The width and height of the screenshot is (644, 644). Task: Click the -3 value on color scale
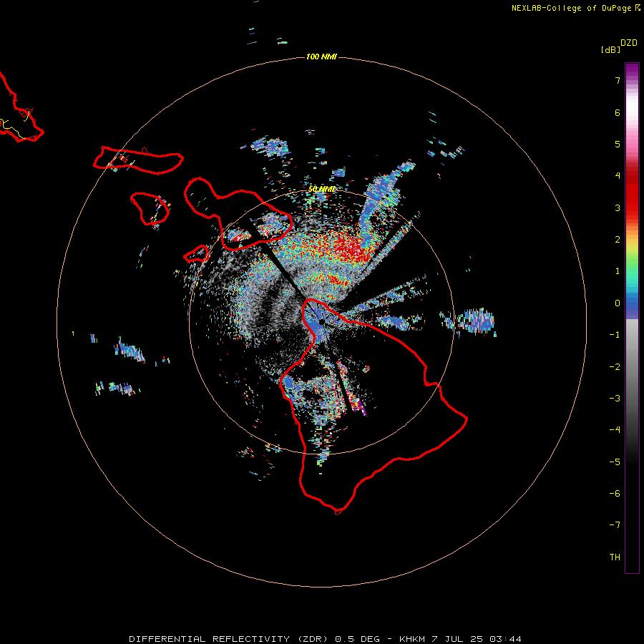click(x=615, y=399)
